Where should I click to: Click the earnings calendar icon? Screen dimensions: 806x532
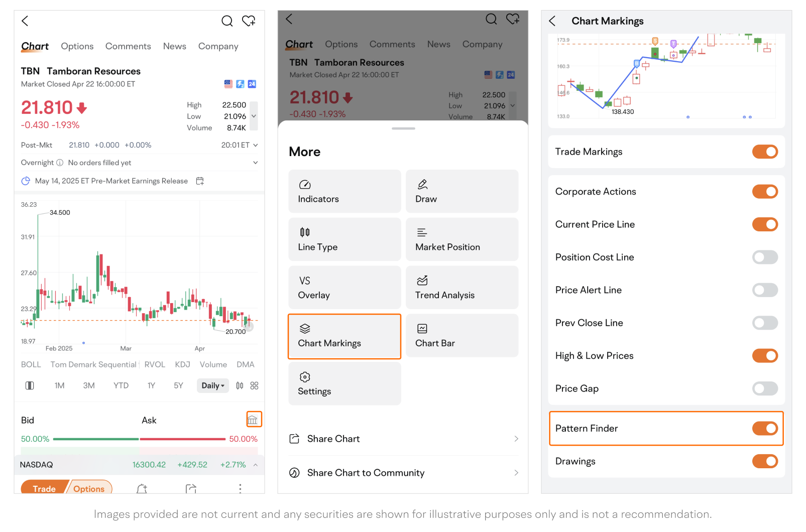[x=200, y=181]
